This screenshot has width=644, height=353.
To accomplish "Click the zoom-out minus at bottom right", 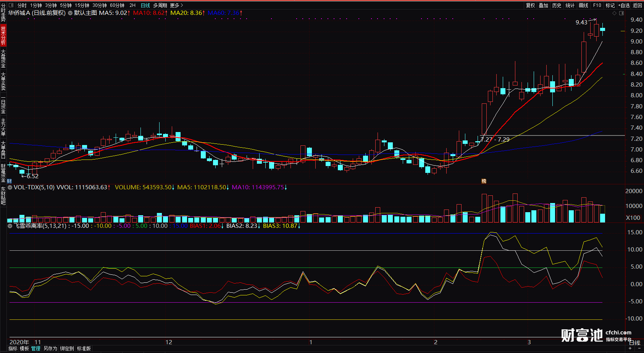I will (x=639, y=348).
